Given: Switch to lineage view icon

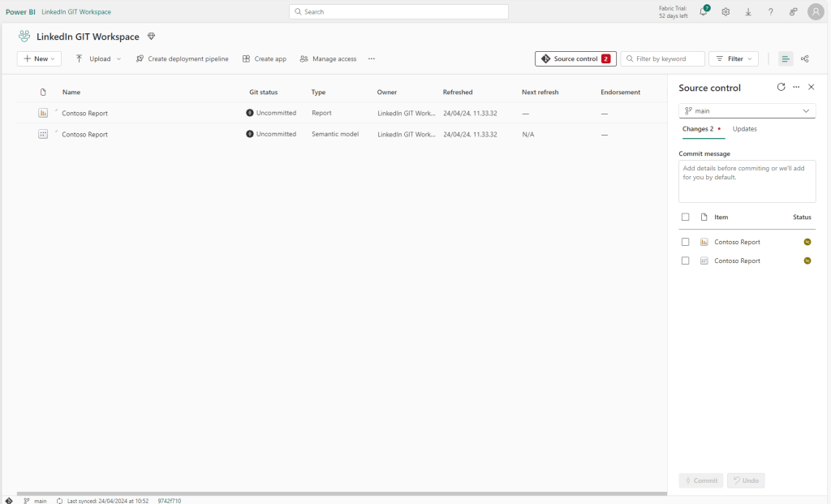Looking at the screenshot, I should (804, 58).
